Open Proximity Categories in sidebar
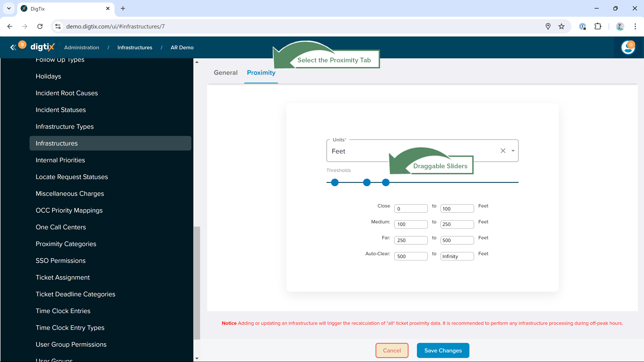Image resolution: width=644 pixels, height=362 pixels. tap(66, 244)
